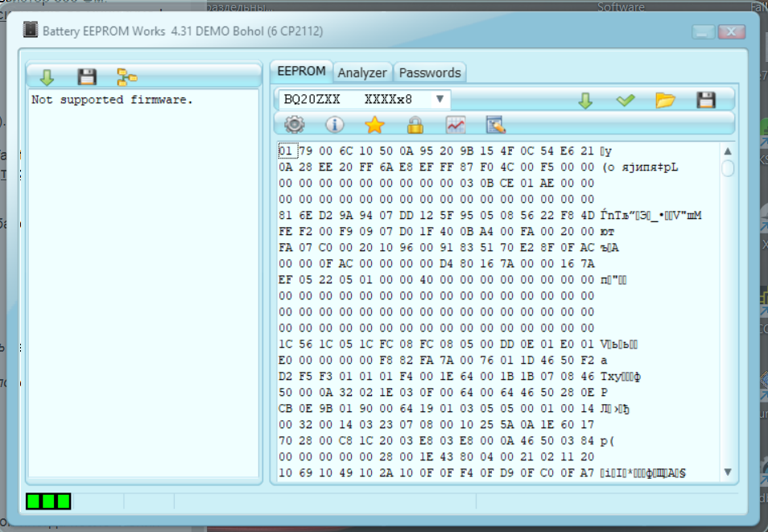This screenshot has width=768, height=532.
Task: Click the hex row starting "10 69 10 49"
Action: coord(482,472)
